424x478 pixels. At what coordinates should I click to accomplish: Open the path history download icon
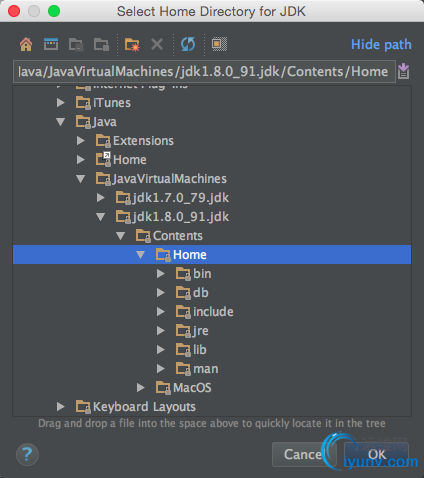[x=403, y=71]
